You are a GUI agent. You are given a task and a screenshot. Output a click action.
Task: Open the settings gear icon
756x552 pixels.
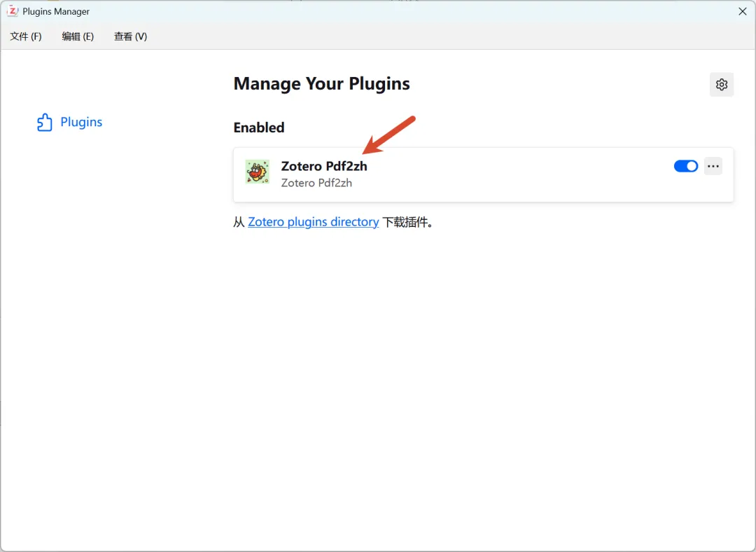tap(721, 85)
